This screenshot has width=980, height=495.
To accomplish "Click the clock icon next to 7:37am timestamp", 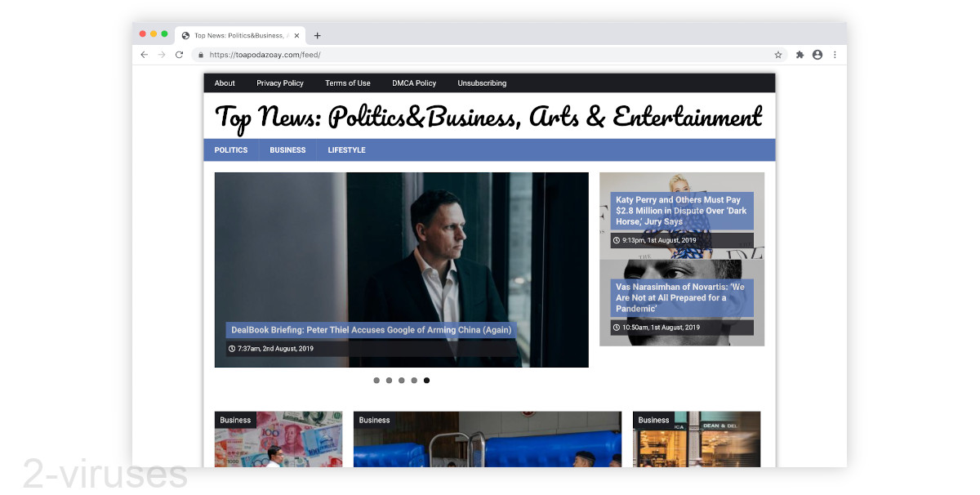I will tap(231, 348).
